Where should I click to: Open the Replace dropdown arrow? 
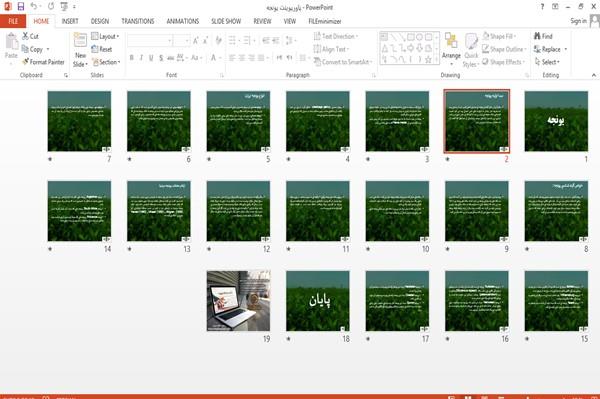point(566,49)
